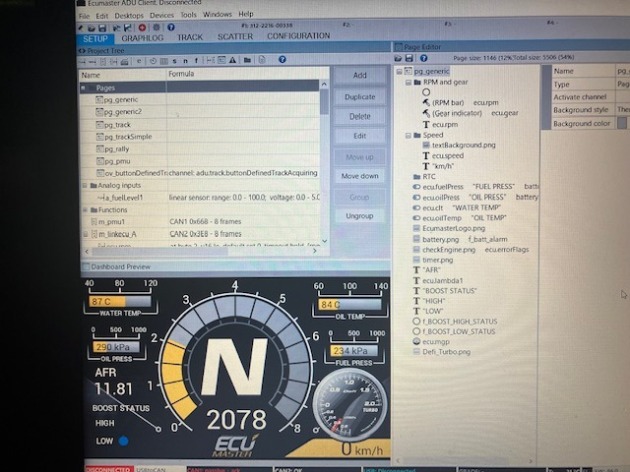Collapse the m_linkecu_A CAN node
630x472 pixels.
tap(85, 234)
